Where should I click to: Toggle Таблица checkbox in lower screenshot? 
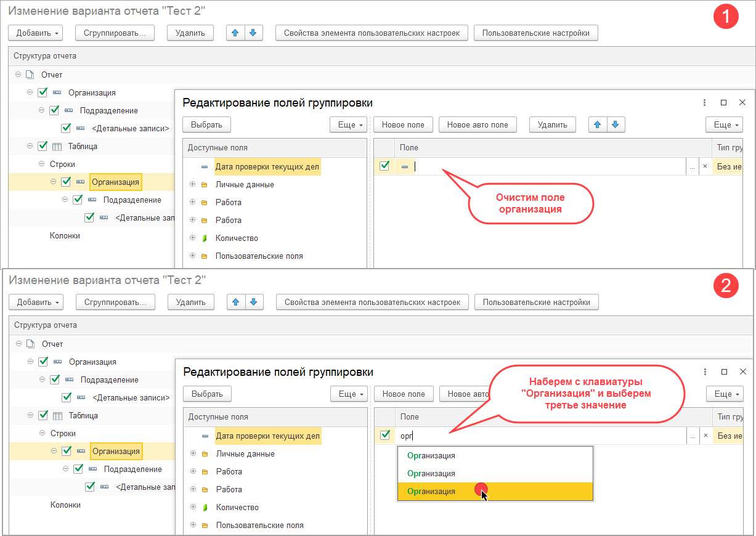point(43,416)
